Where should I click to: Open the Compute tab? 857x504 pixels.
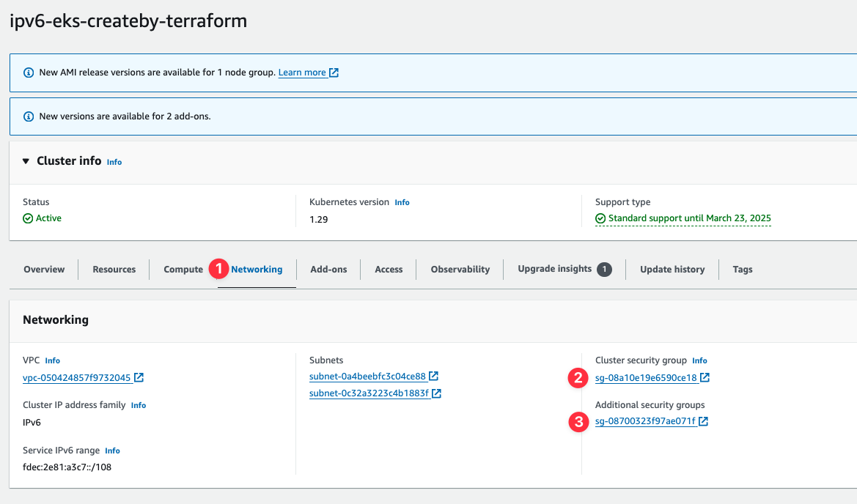(x=183, y=269)
